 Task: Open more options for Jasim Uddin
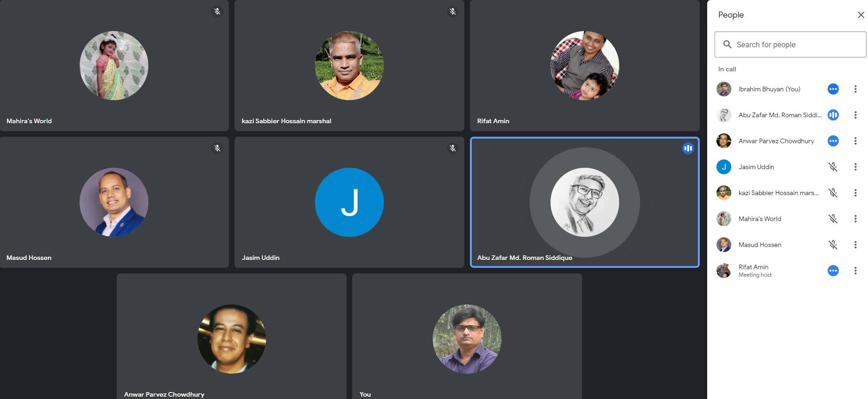[x=855, y=167]
